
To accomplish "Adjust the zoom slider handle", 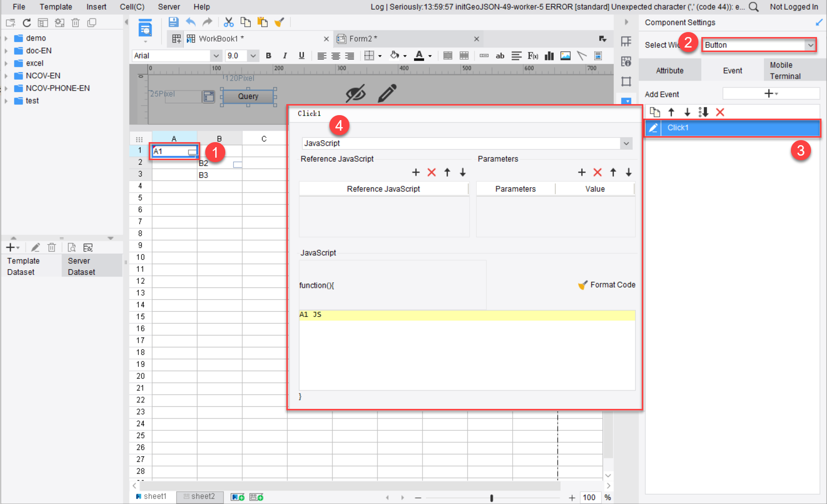I will click(492, 497).
